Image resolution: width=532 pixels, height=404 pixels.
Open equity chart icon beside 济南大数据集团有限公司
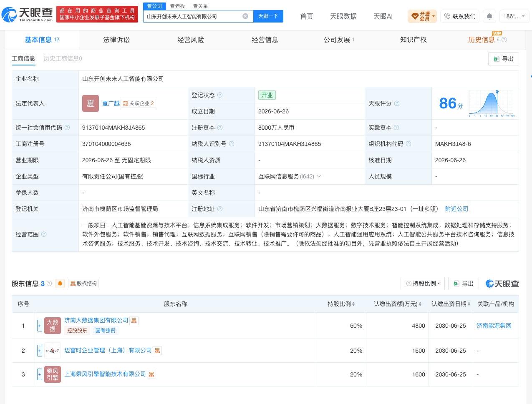(x=134, y=320)
